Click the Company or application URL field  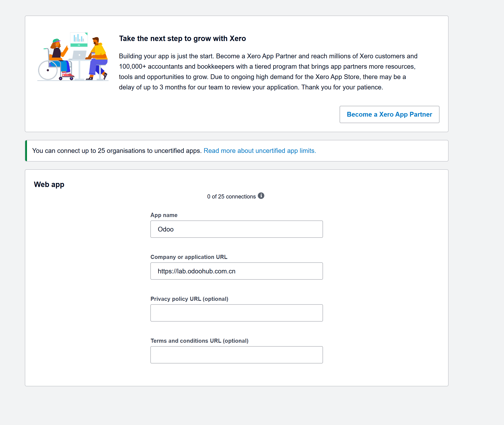coord(236,271)
